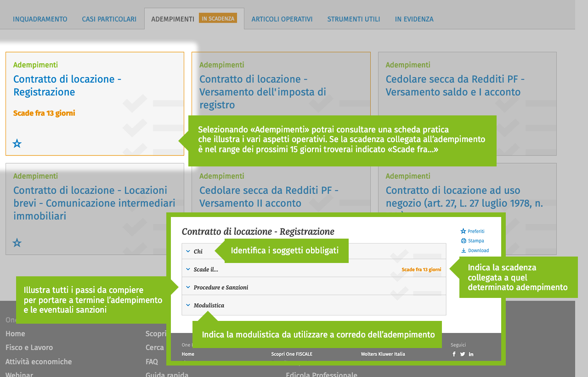
Task: Select Fisco e Lavoro in the footer menu
Action: [29, 348]
